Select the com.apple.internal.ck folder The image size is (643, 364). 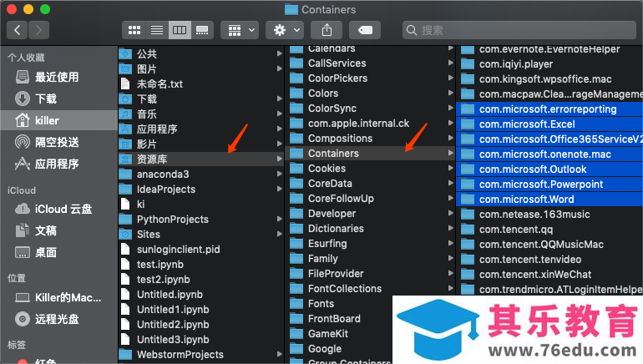[372, 124]
